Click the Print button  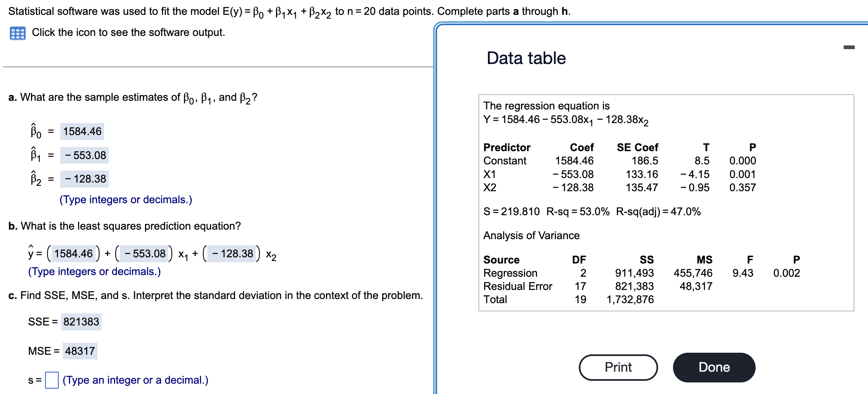pyautogui.click(x=618, y=367)
